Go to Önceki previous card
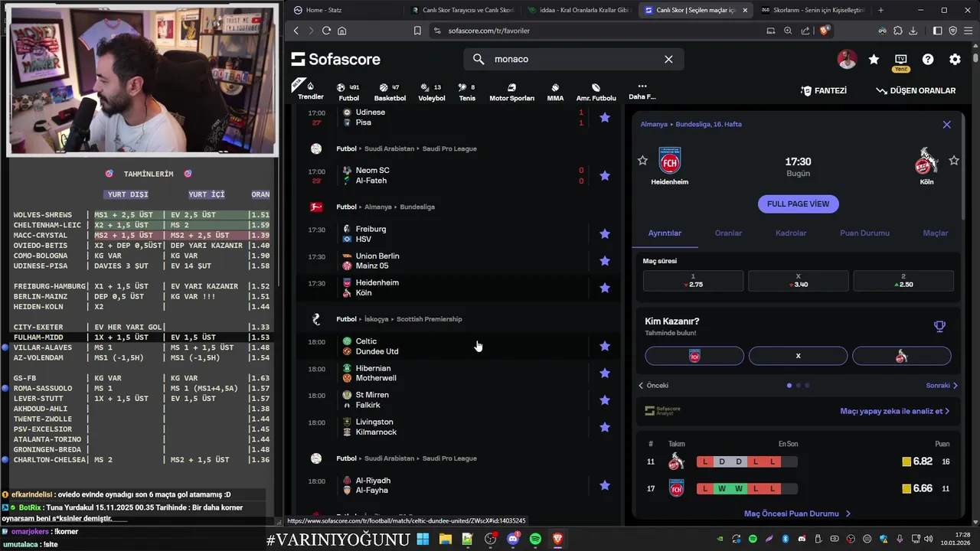980x551 pixels. click(x=654, y=385)
